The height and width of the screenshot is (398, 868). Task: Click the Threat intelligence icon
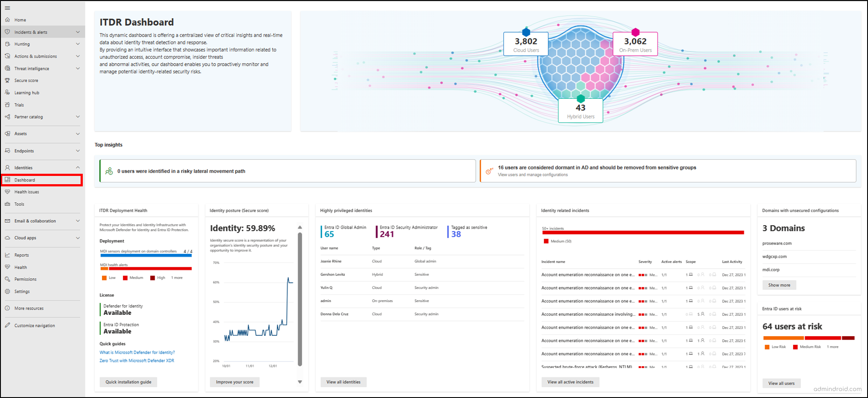[x=7, y=68]
